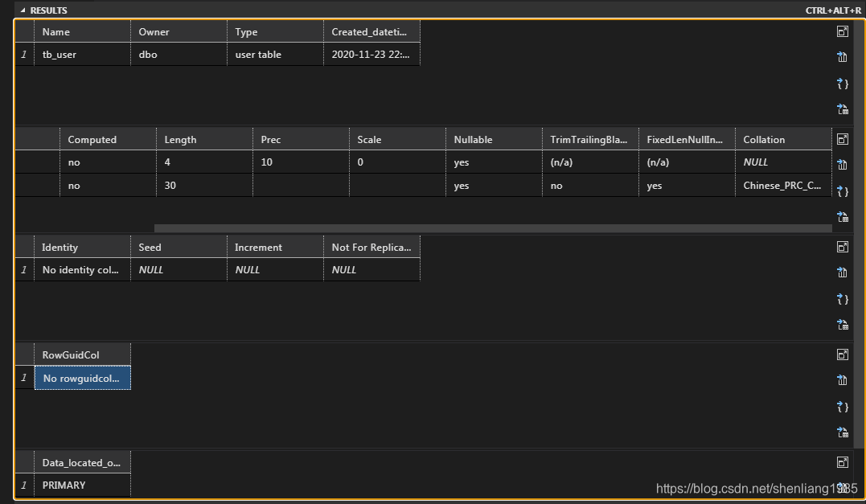This screenshot has height=504, width=866.
Task: Select the Length column header
Action: click(x=204, y=139)
